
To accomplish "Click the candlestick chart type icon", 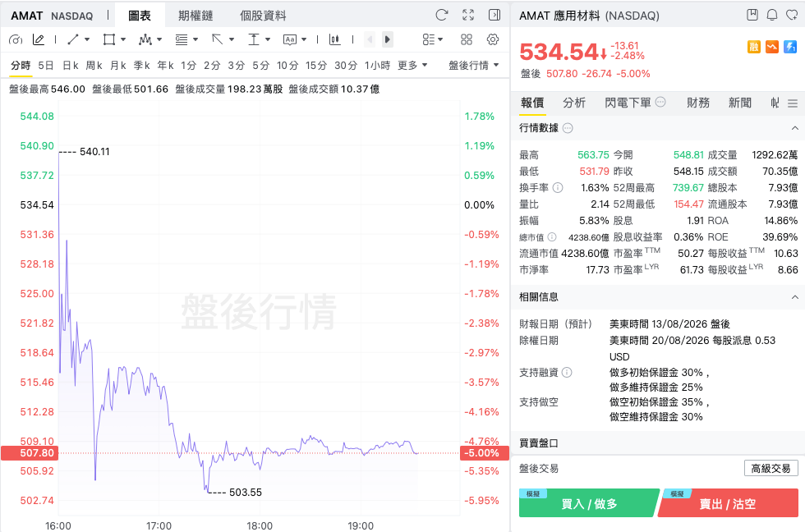I will (x=335, y=39).
